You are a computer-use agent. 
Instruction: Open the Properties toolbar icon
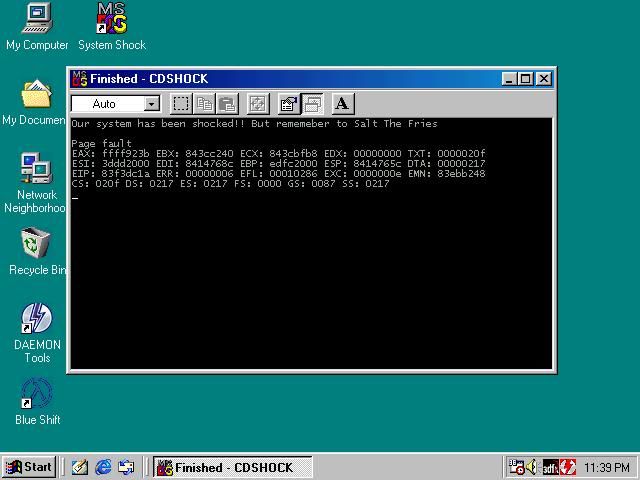pos(289,104)
